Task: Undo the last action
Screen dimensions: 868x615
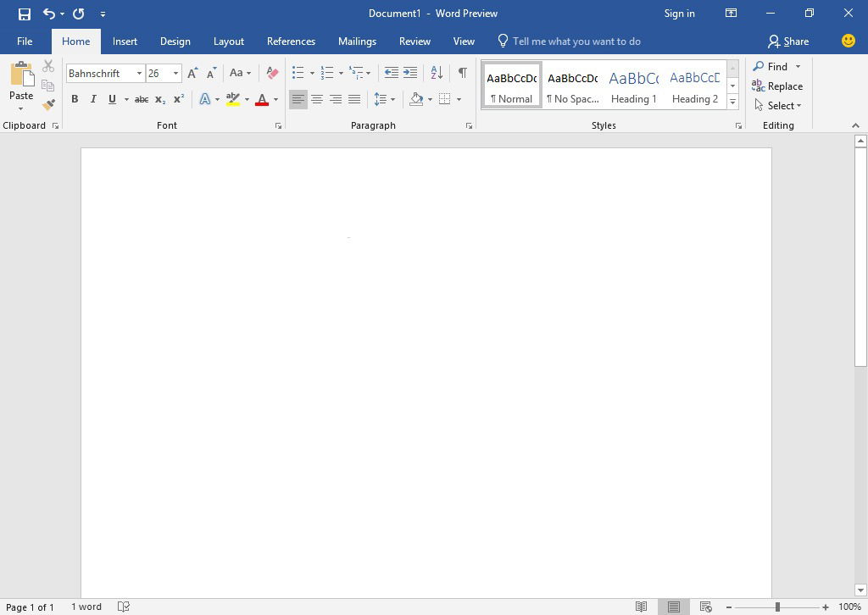Action: [48, 14]
